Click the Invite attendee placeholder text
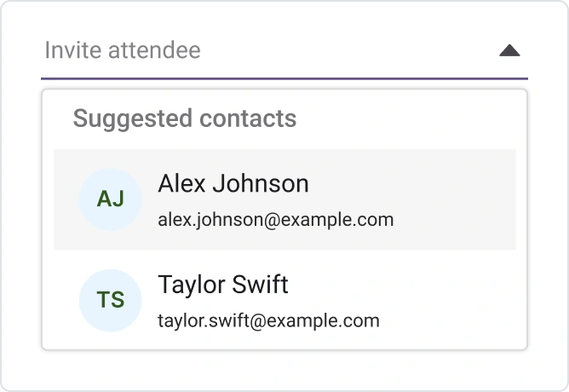The width and height of the screenshot is (569, 392). [x=123, y=50]
